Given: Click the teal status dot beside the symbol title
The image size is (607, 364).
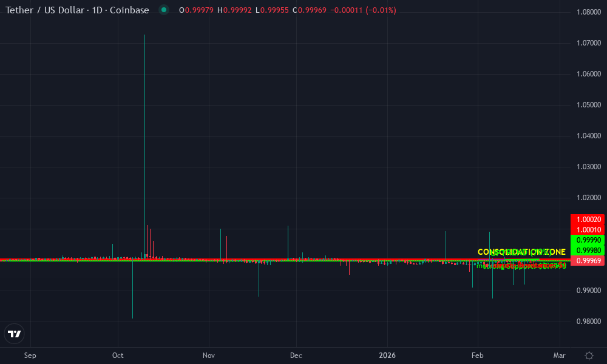Looking at the screenshot, I should (163, 10).
